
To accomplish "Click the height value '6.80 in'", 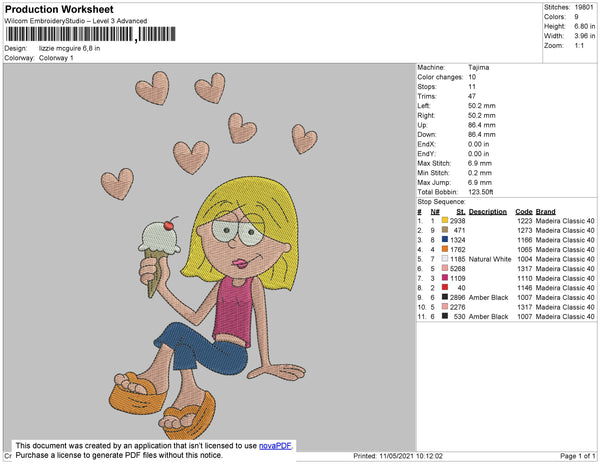I will point(584,26).
